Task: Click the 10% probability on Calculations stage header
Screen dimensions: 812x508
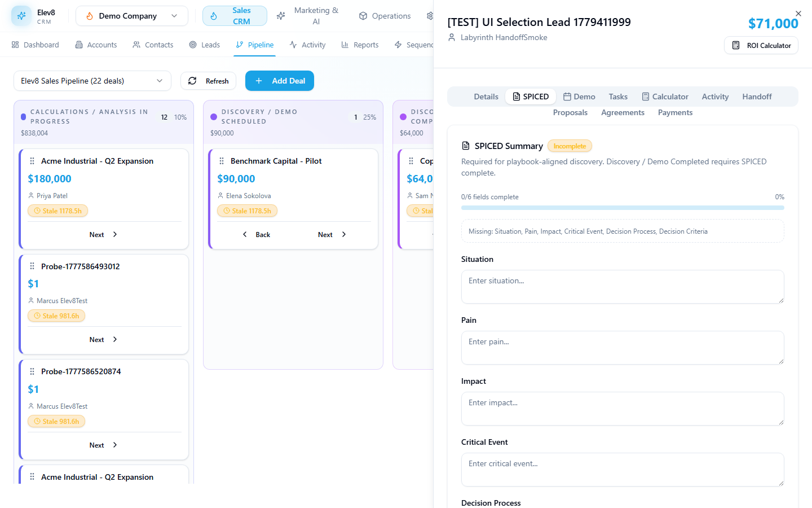Action: (180, 117)
